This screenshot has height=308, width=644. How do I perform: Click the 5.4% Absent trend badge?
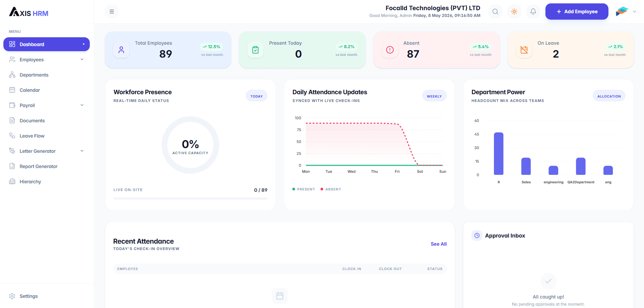(481, 47)
